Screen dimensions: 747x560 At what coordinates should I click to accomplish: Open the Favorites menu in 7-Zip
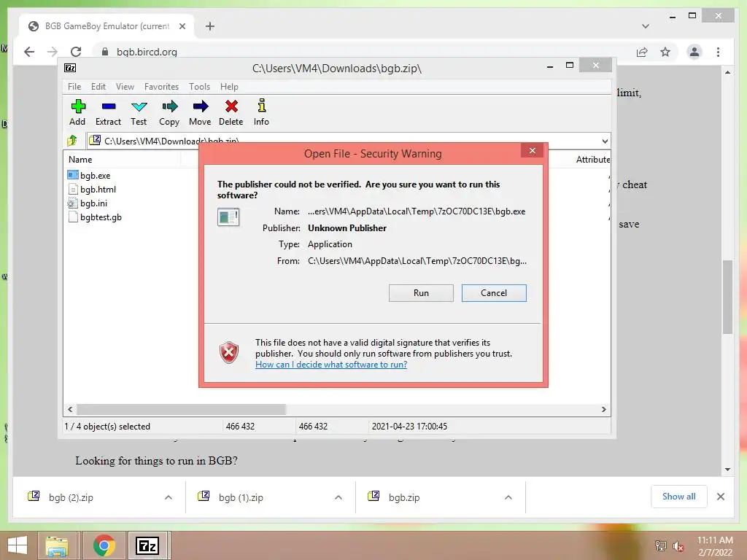(161, 87)
